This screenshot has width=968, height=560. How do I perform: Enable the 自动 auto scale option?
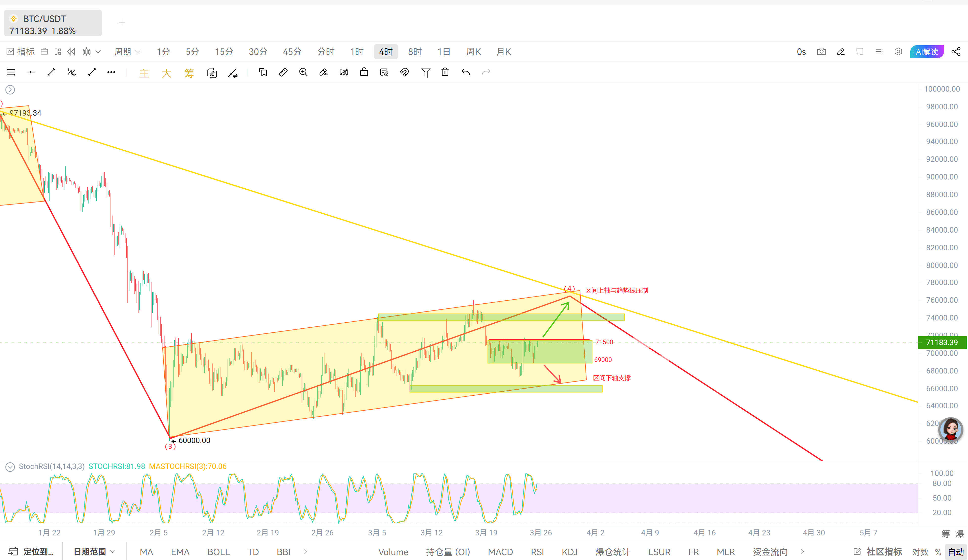(x=956, y=552)
